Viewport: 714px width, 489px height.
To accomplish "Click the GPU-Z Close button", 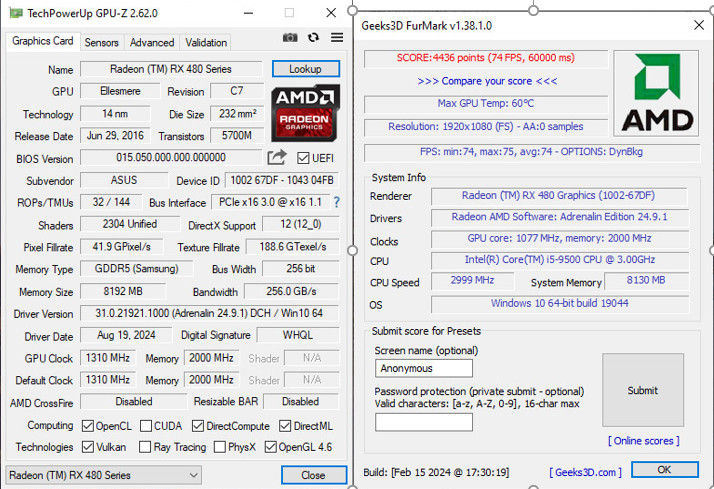I will pyautogui.click(x=313, y=475).
